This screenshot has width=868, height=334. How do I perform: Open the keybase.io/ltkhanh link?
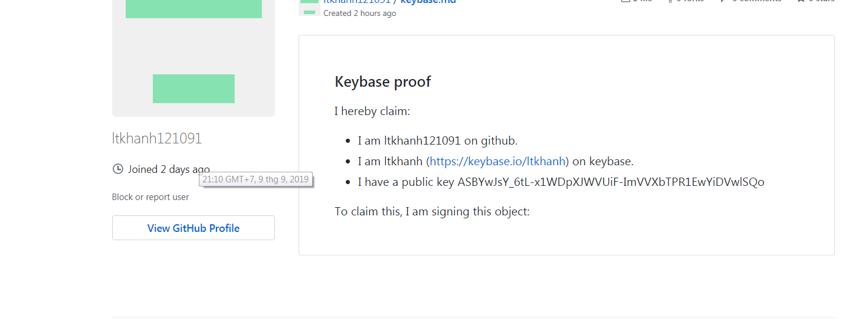pos(497,161)
